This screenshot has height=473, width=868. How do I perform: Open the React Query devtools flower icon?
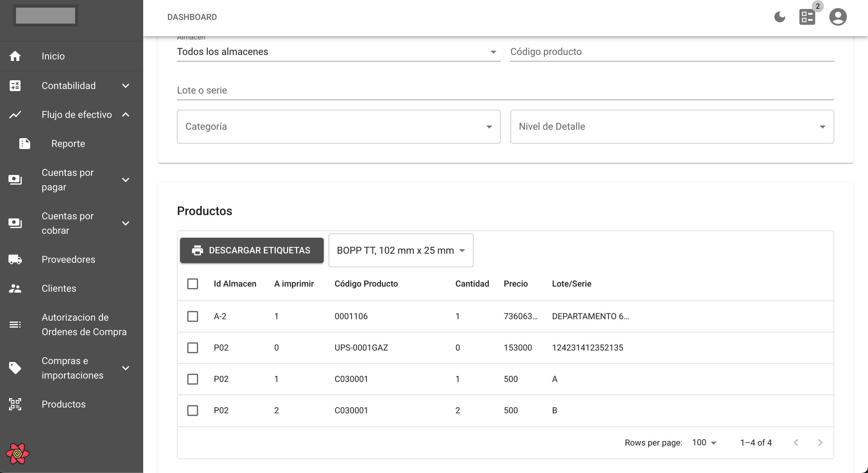(x=18, y=453)
